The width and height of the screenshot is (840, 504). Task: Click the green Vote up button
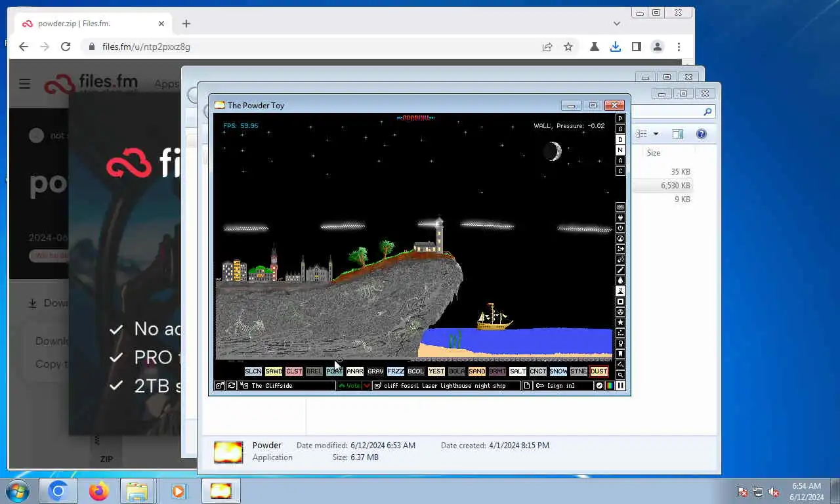tap(350, 386)
